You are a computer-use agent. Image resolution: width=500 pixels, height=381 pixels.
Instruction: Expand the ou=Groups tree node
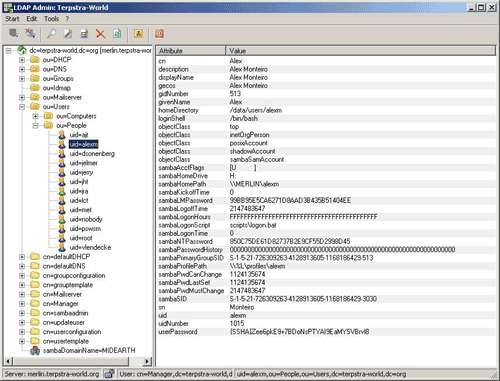(22, 78)
